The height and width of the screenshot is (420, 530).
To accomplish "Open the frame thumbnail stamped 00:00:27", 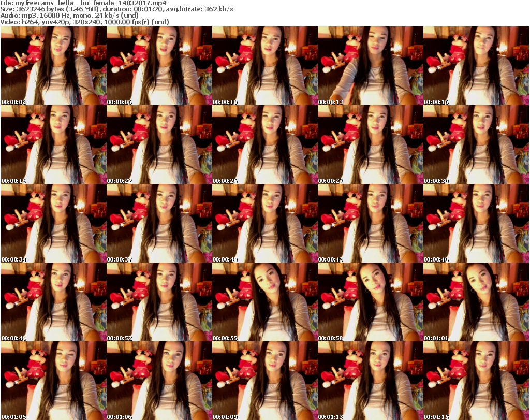I will click(x=371, y=144).
